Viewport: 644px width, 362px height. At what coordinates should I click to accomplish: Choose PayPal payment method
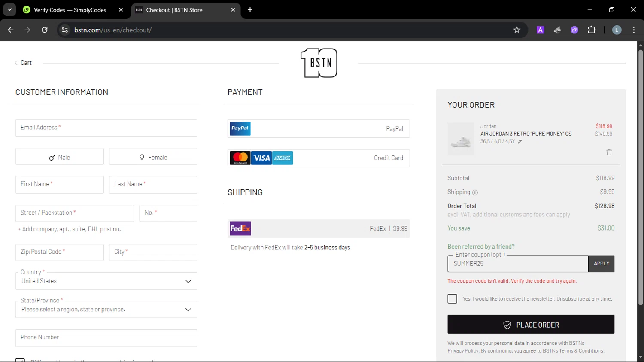319,129
